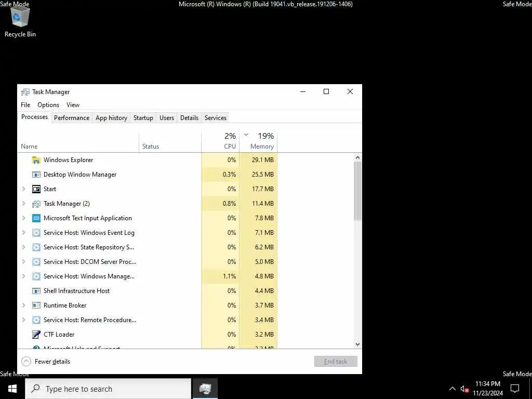Click the Service Host: State Repository gear icon
The width and height of the screenshot is (532, 399).
click(x=36, y=247)
